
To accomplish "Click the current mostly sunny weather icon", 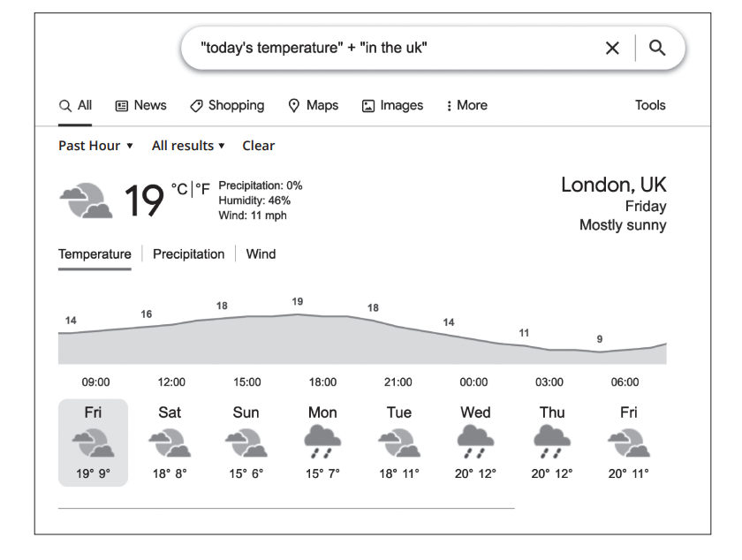I will 86,201.
